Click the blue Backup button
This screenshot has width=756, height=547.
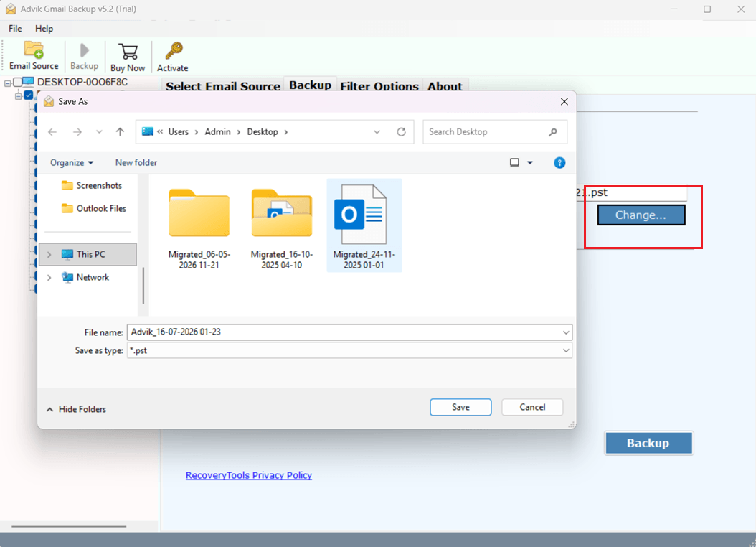648,443
